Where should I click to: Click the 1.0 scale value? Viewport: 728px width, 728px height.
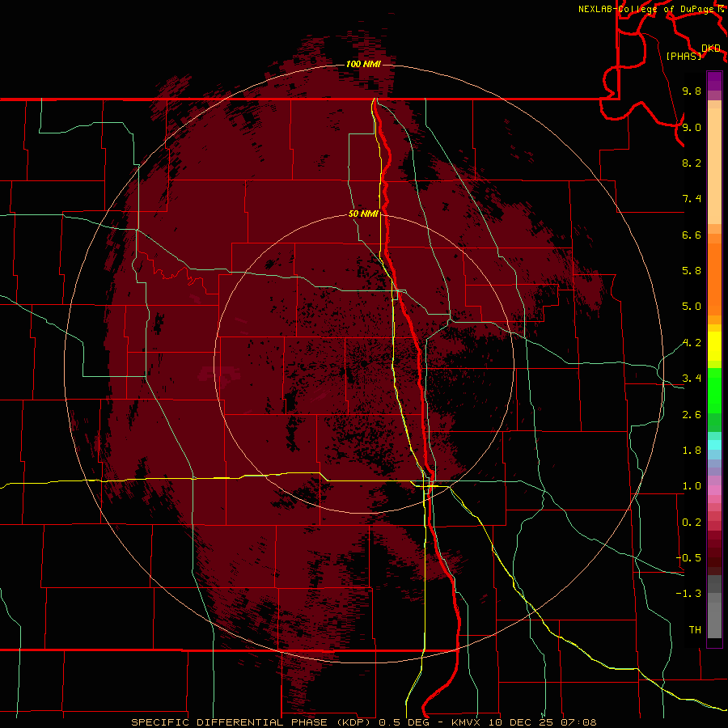[692, 486]
